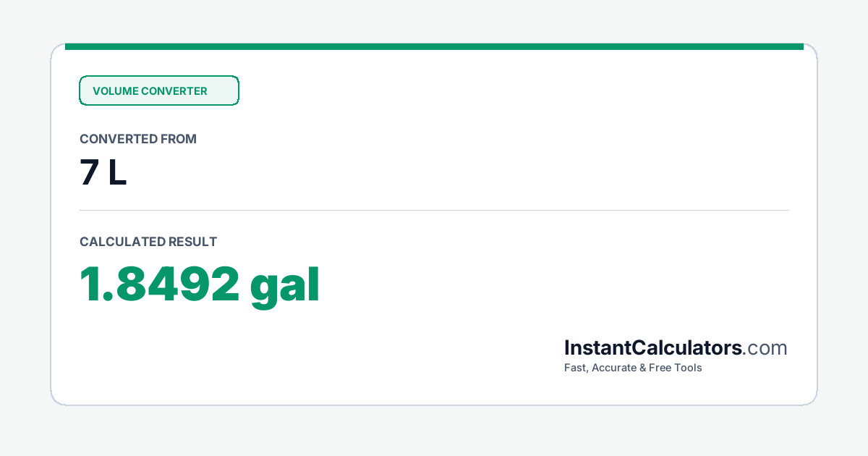The height and width of the screenshot is (456, 868).
Task: Select the 1.8492 number in the result
Action: [159, 284]
